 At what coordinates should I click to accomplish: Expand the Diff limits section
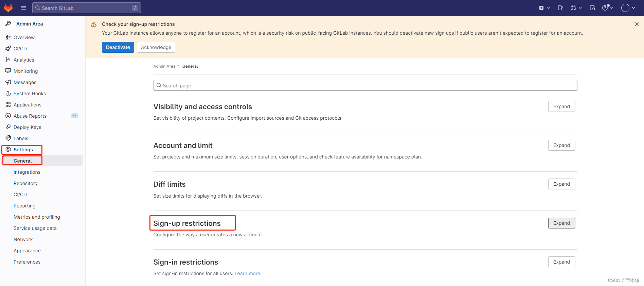pos(561,184)
